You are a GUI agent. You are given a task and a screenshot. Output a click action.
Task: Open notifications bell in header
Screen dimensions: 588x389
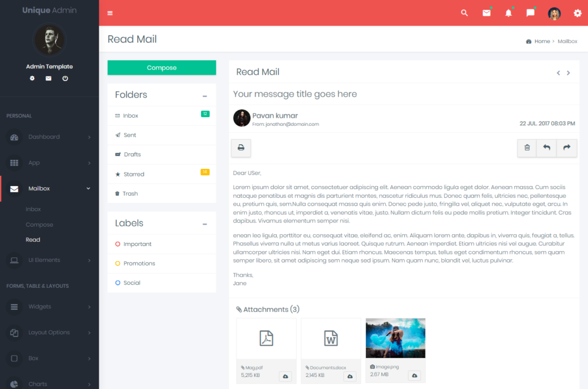click(x=508, y=13)
